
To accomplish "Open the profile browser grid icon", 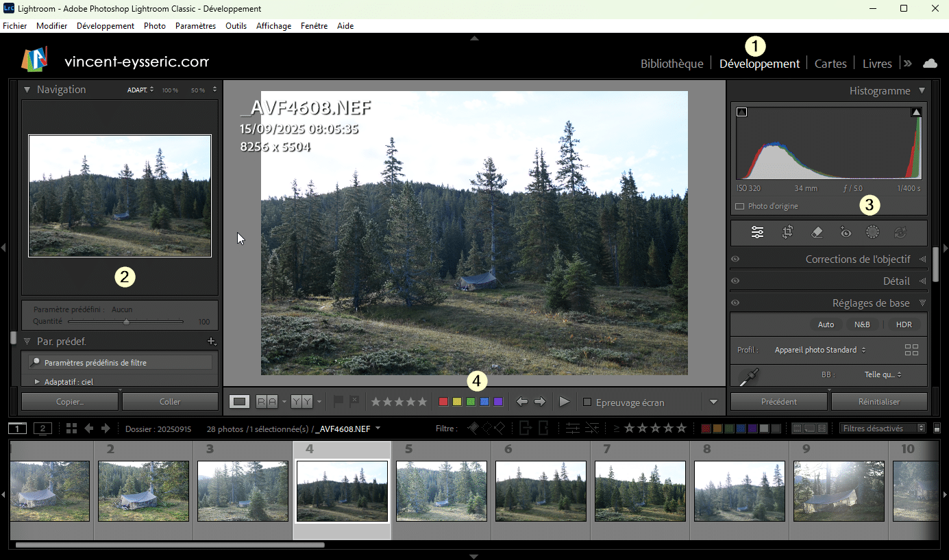I will click(x=911, y=349).
